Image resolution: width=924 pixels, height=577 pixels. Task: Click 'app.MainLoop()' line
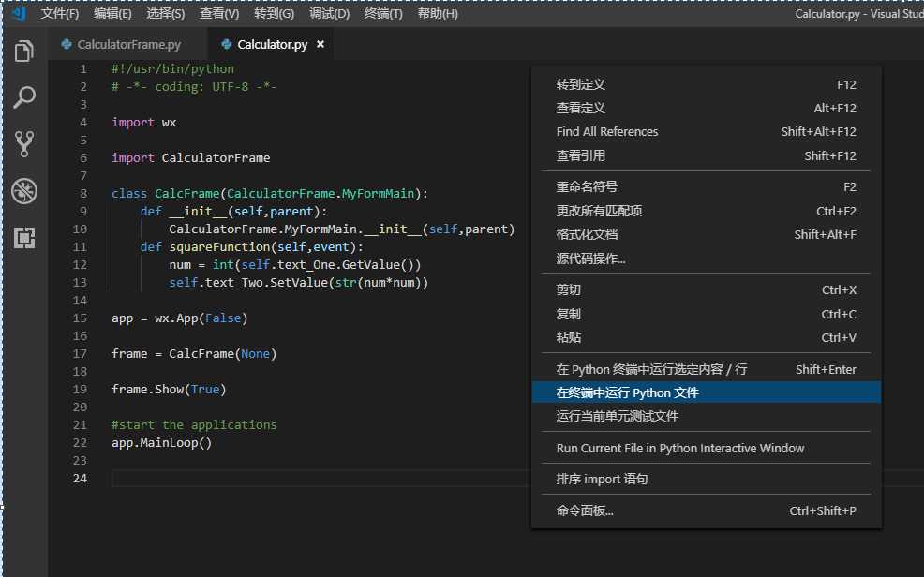[x=161, y=443]
